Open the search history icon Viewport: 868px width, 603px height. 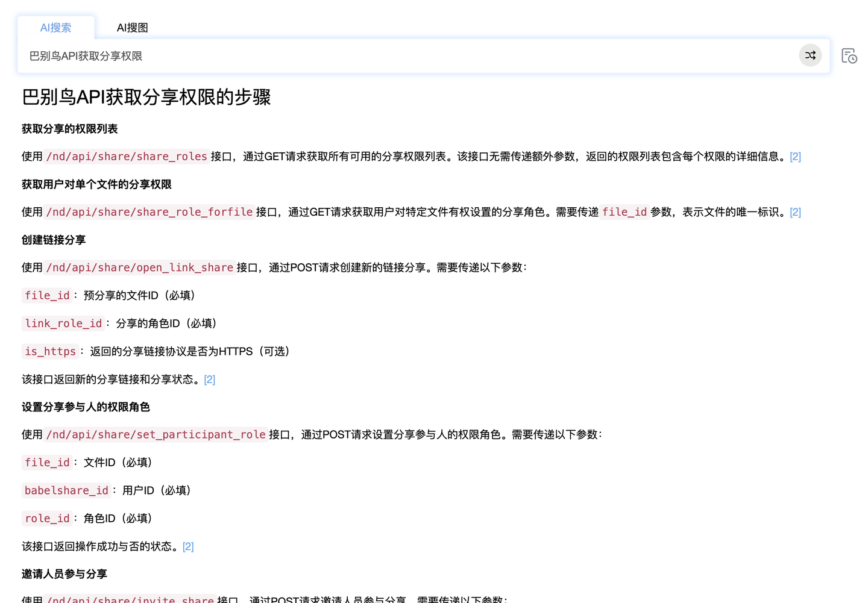(x=849, y=56)
